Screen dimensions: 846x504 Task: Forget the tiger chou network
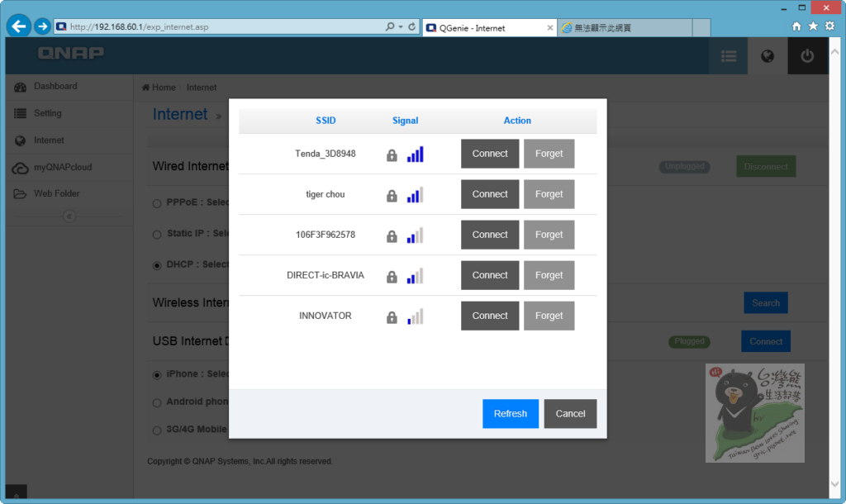click(549, 194)
